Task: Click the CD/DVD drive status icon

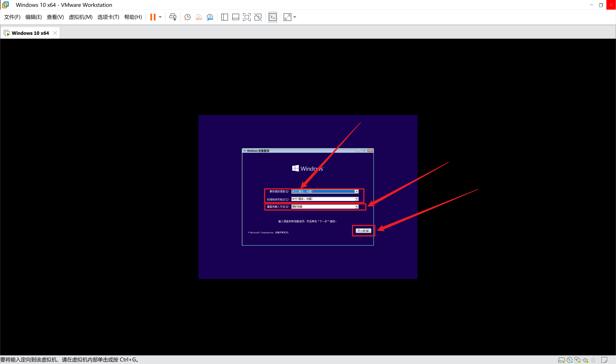Action: pyautogui.click(x=569, y=360)
